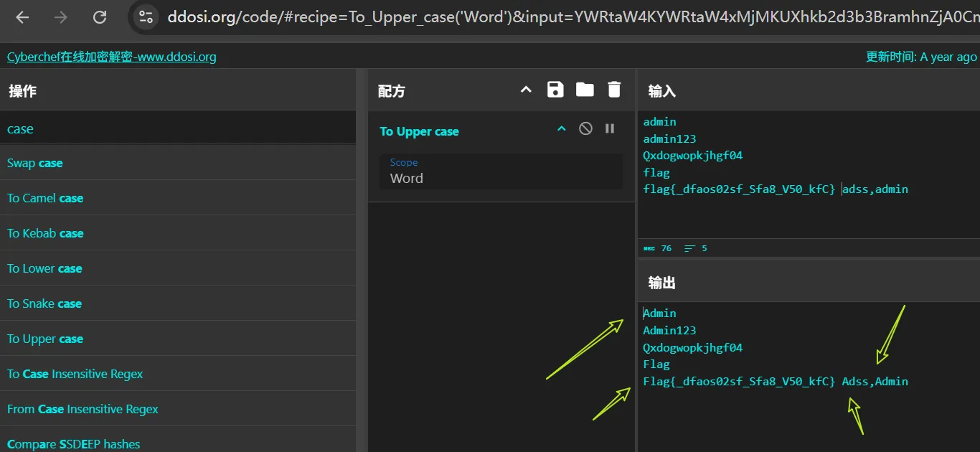Choose To Camel case operation
980x452 pixels.
pyautogui.click(x=45, y=198)
